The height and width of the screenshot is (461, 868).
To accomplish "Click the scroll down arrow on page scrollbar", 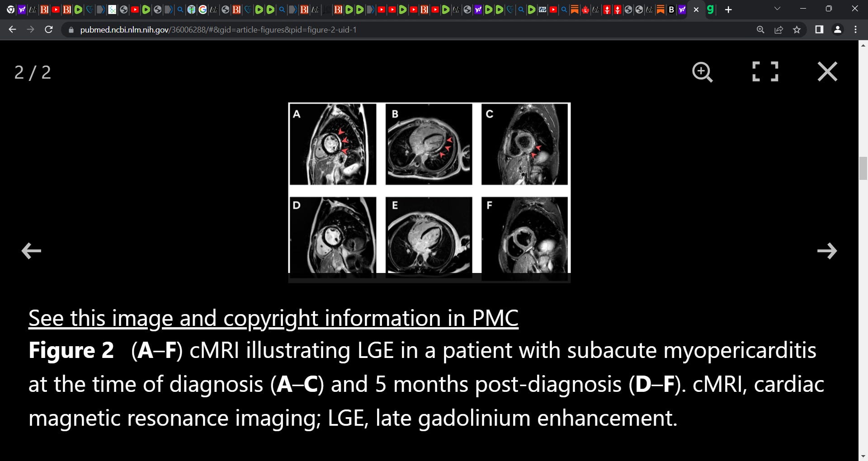I will 863,456.
